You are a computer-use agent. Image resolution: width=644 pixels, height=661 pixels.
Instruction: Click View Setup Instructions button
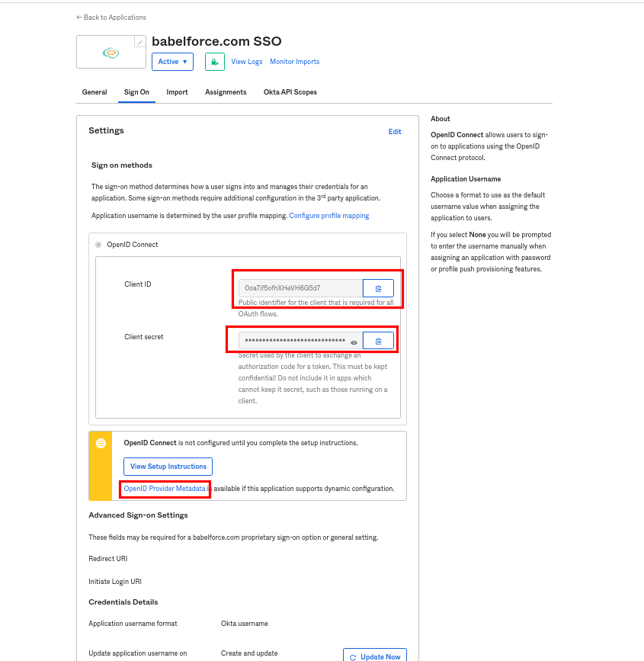(x=168, y=467)
